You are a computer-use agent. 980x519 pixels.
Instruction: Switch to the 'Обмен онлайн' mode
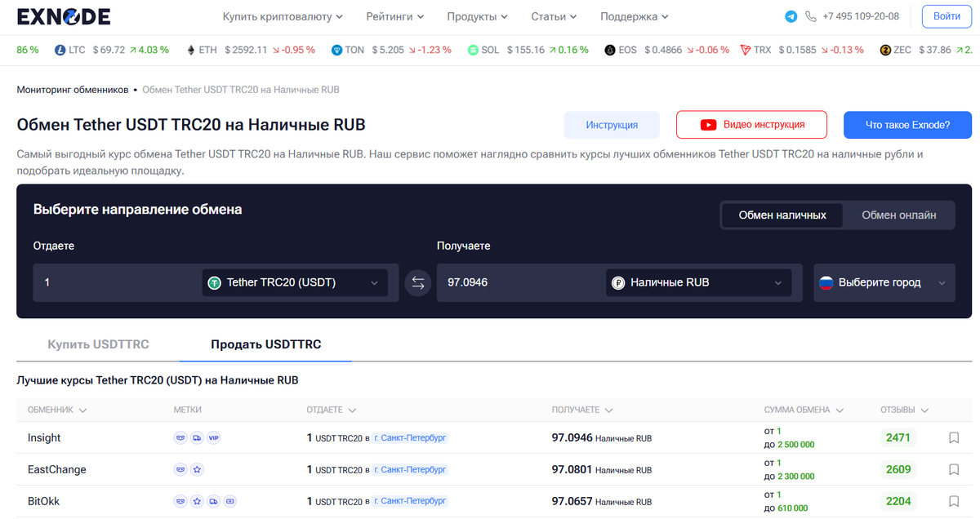[898, 215]
